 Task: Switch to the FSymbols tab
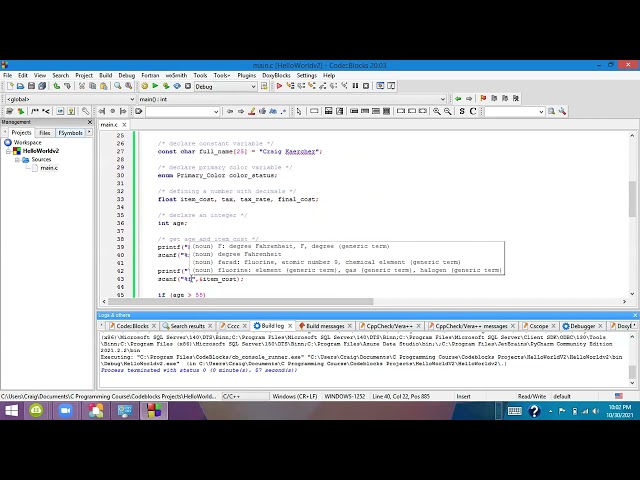pyautogui.click(x=70, y=133)
